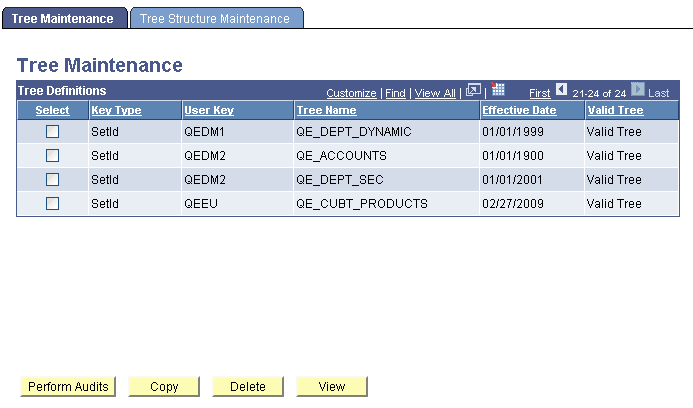Click the Find link
Image resolution: width=693 pixels, height=408 pixels.
pos(395,93)
